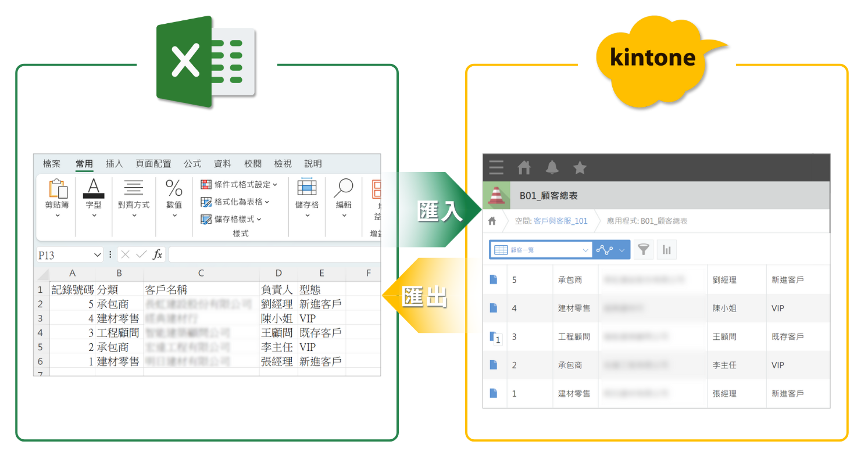Click the 條件式格式設定 option
868x452 pixels.
tap(239, 184)
